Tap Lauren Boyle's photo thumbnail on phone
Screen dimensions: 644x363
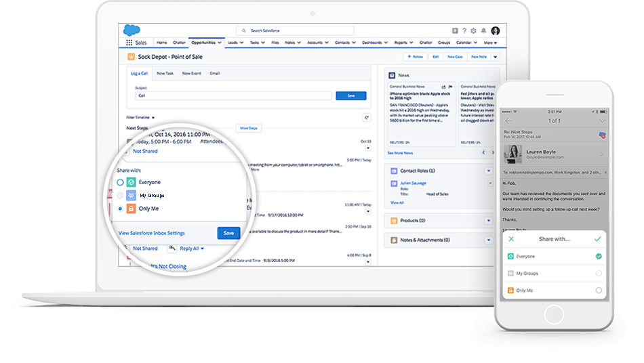click(513, 154)
